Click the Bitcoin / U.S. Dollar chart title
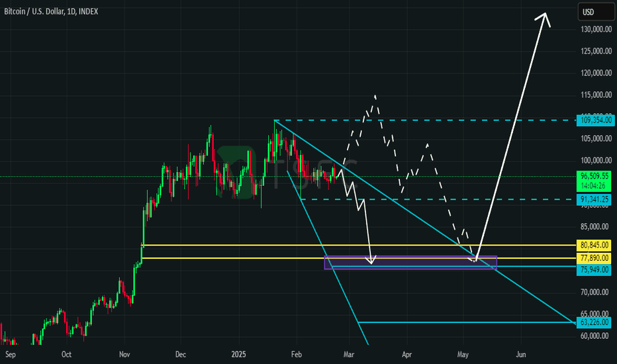The image size is (617, 364). click(51, 11)
